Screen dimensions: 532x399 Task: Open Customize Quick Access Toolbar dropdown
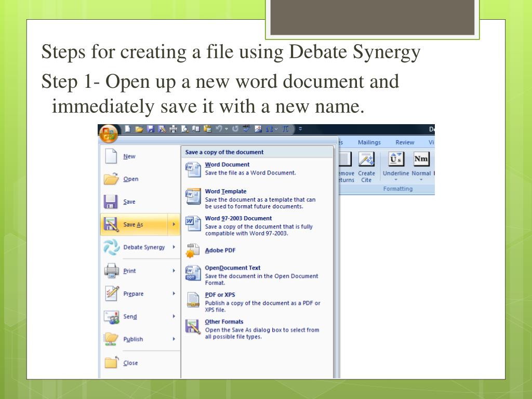(300, 129)
